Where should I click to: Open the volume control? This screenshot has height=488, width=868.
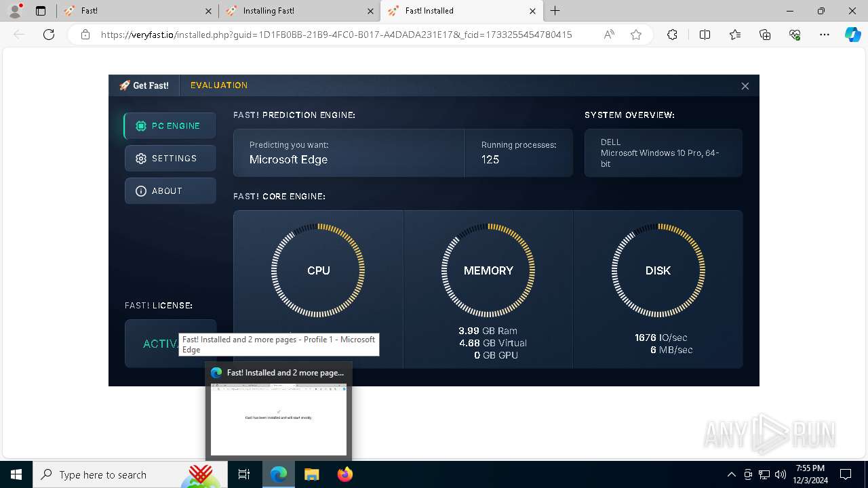(x=781, y=474)
